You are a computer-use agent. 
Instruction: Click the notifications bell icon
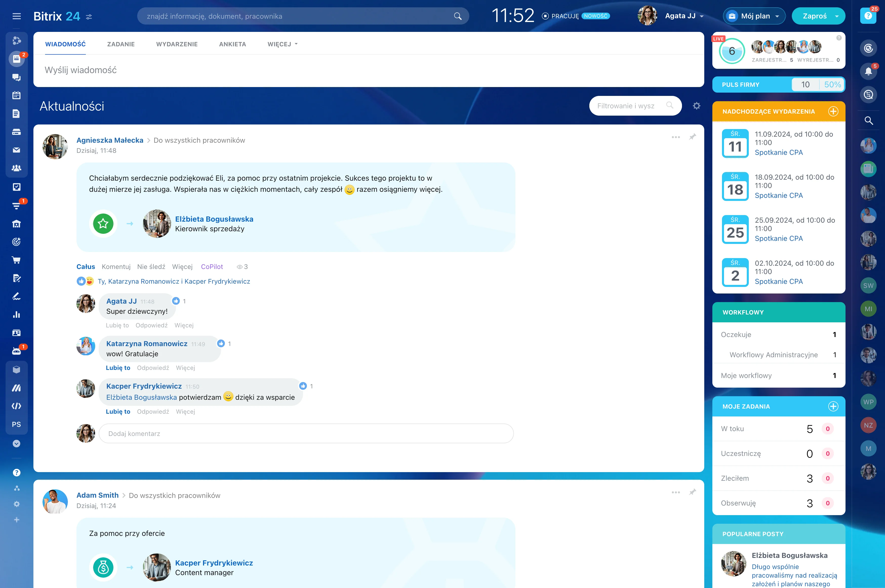868,71
